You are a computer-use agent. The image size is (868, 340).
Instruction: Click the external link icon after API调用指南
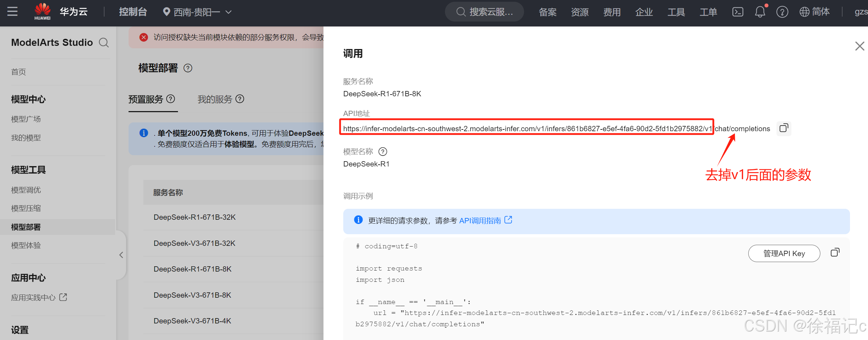click(x=508, y=220)
